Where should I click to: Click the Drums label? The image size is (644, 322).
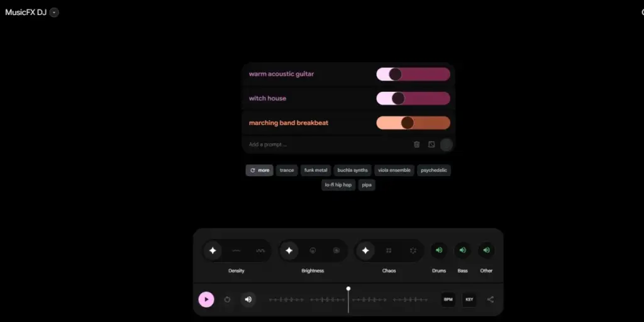pyautogui.click(x=439, y=270)
